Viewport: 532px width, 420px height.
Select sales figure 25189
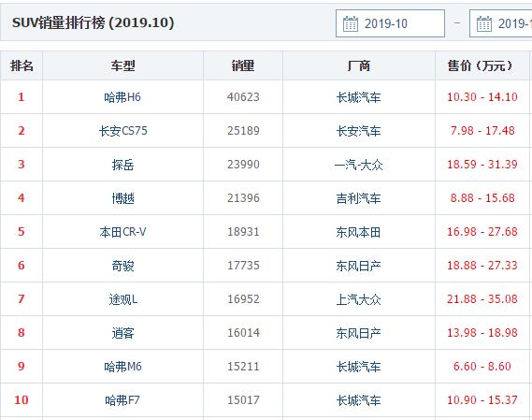tap(243, 131)
